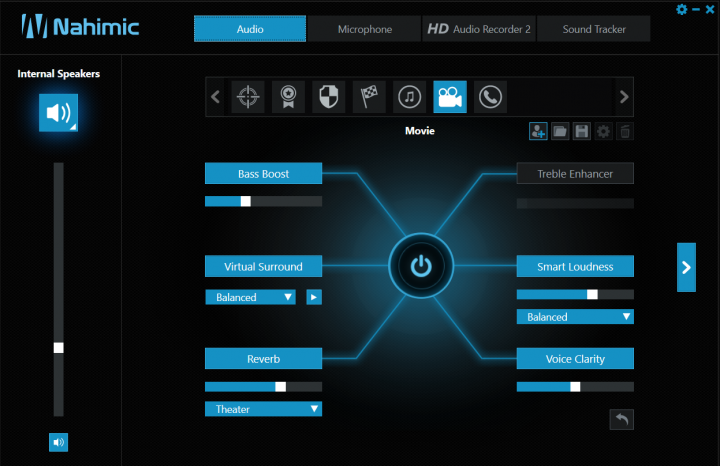This screenshot has width=720, height=466.
Task: Go to previous profiles with left arrow
Action: (215, 97)
